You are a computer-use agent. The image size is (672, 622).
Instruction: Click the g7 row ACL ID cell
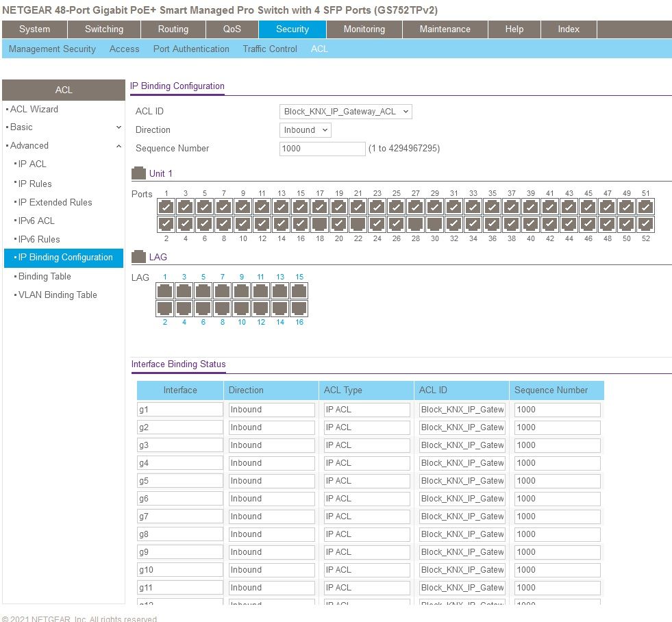click(x=462, y=517)
